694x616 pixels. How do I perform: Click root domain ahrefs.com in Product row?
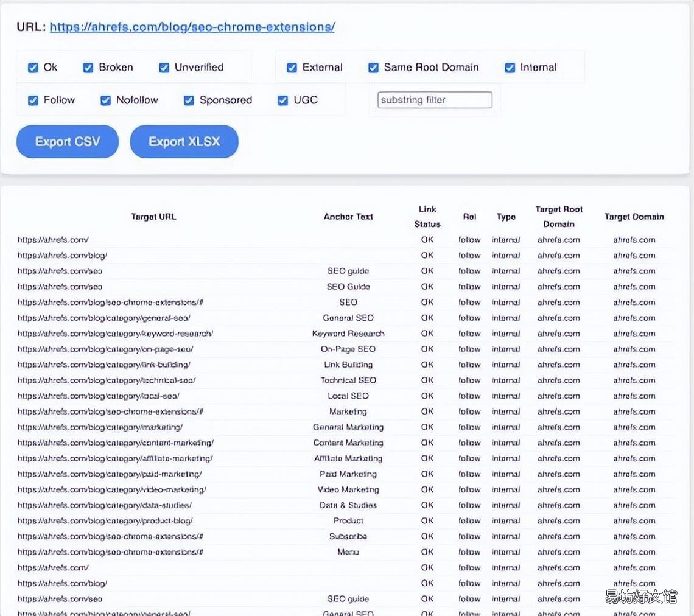click(x=559, y=521)
